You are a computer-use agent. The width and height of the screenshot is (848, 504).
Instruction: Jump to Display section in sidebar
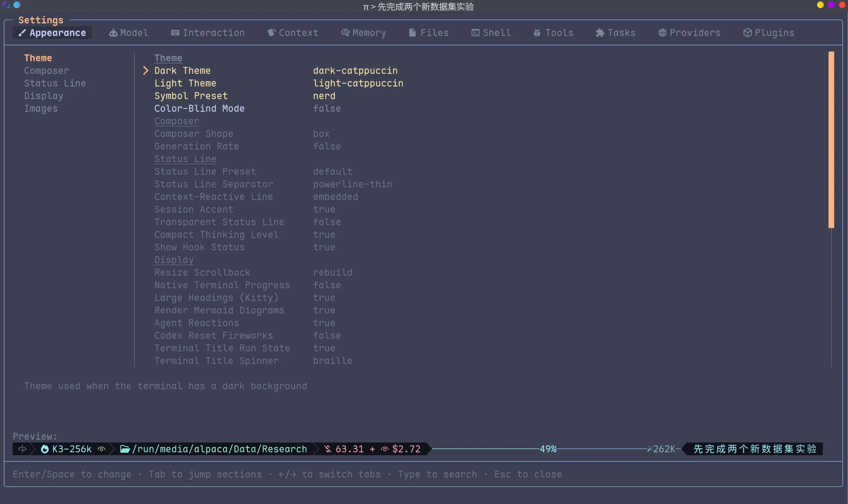[x=44, y=96]
